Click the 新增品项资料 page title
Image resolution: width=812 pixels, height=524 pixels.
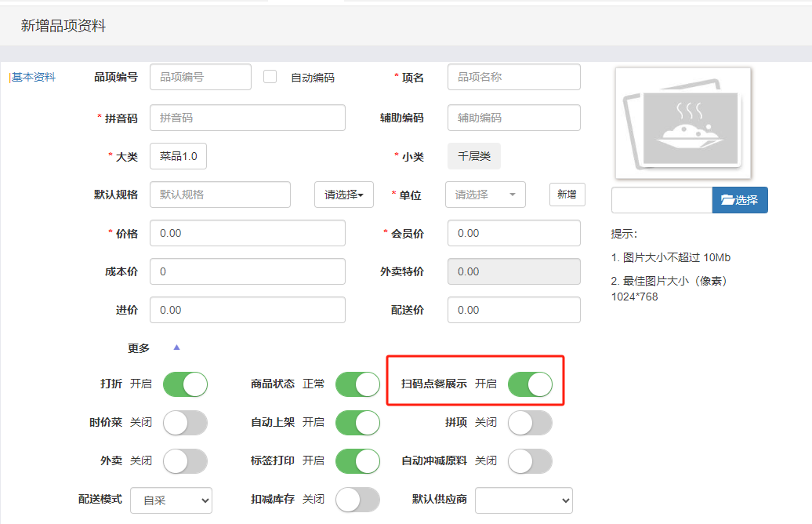click(63, 25)
